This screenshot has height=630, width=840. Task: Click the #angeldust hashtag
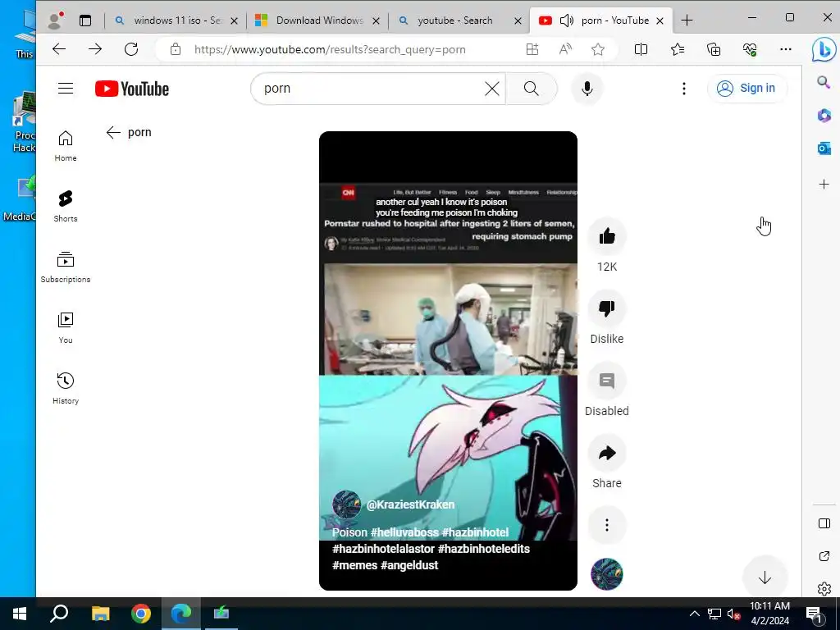[x=409, y=565]
